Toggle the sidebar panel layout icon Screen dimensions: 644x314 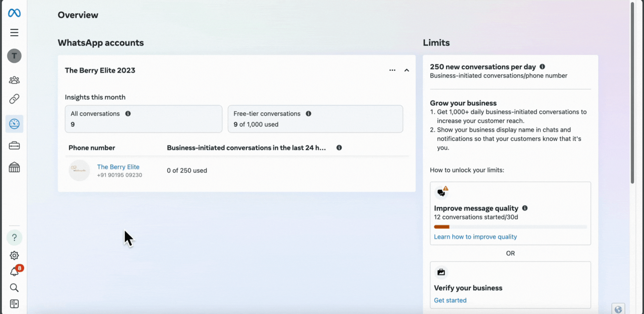pyautogui.click(x=14, y=304)
